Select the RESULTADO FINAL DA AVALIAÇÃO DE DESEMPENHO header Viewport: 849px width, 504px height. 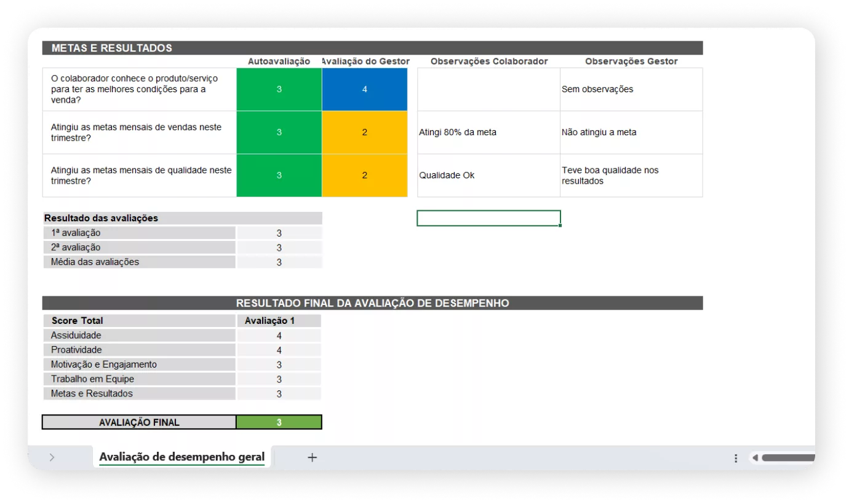372,303
